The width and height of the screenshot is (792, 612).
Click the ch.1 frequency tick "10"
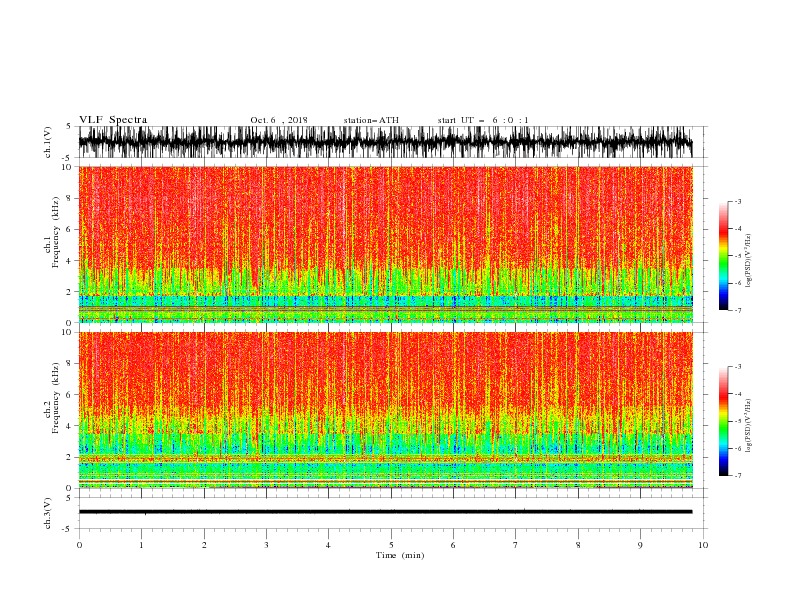tap(66, 167)
